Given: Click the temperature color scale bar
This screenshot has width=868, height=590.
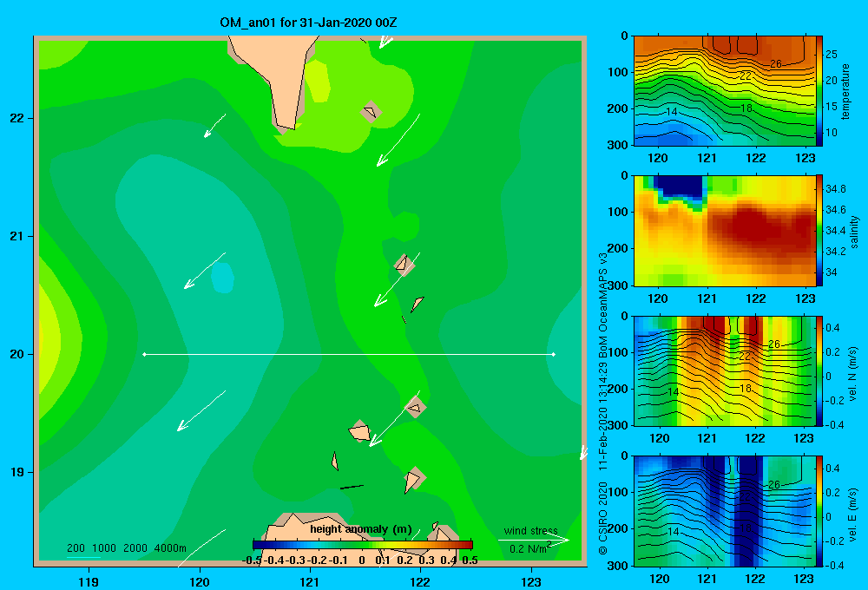Looking at the screenshot, I should click(x=819, y=91).
